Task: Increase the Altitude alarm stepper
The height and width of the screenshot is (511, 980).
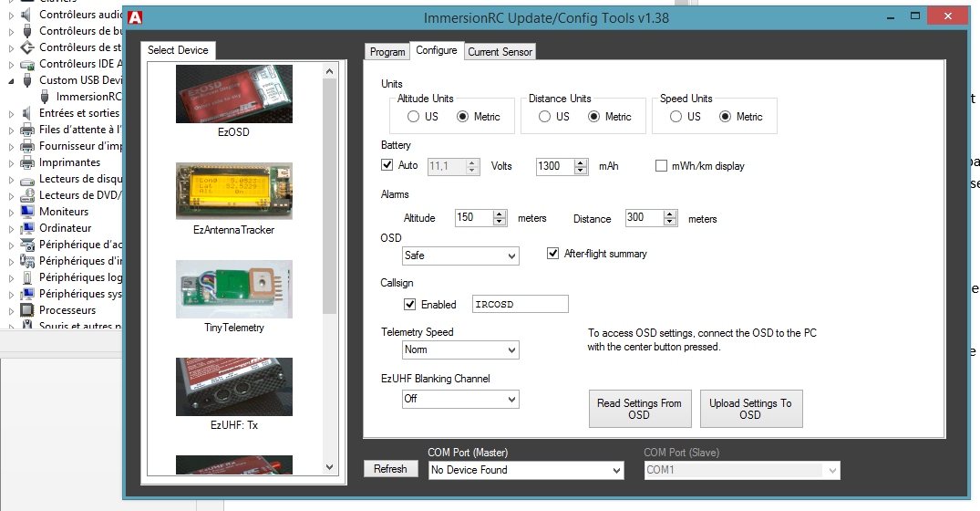Action: tap(500, 214)
